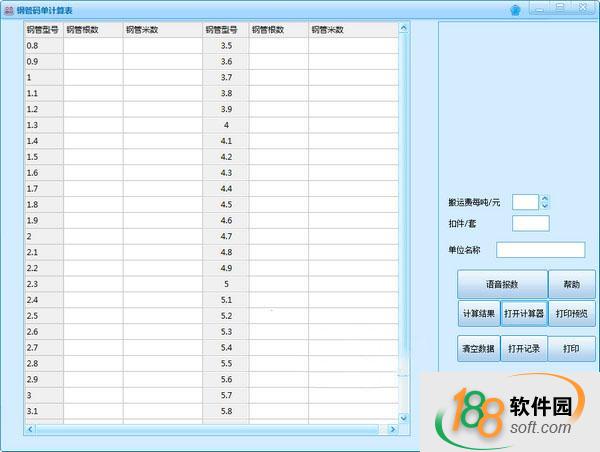This screenshot has width=600, height=452.
Task: Open records with 打开记录 button
Action: point(524,349)
